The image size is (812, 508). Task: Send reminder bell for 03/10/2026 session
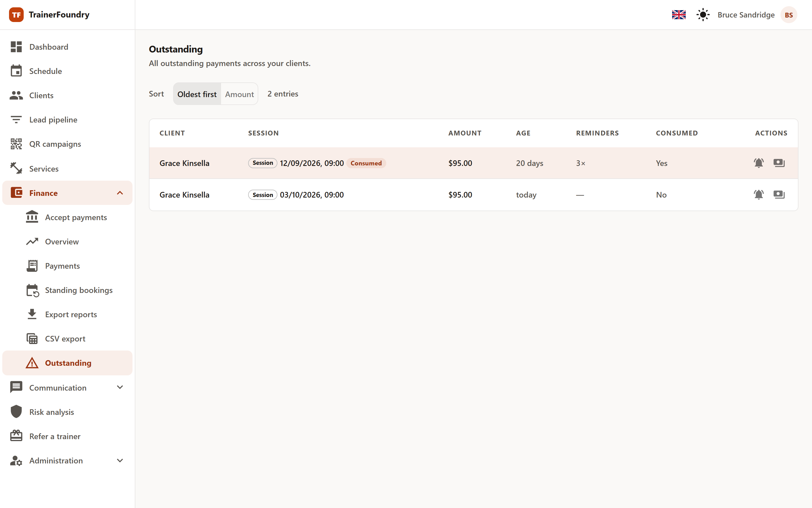pyautogui.click(x=759, y=194)
